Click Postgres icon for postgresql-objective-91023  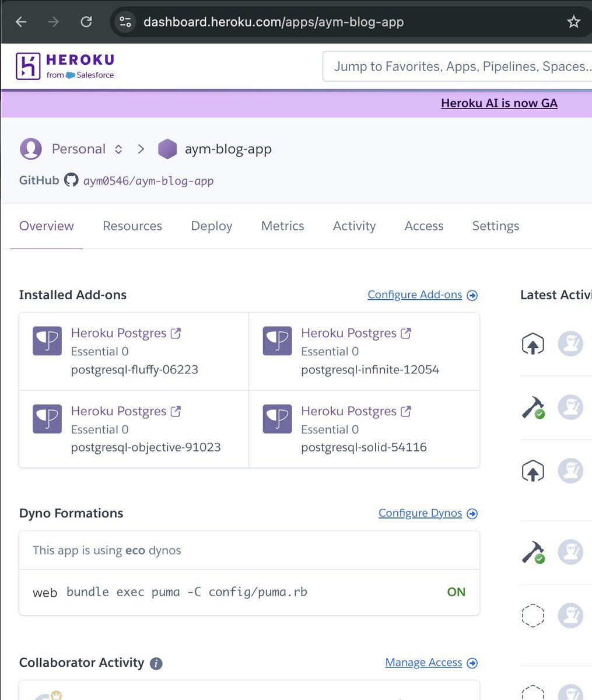pos(47,419)
